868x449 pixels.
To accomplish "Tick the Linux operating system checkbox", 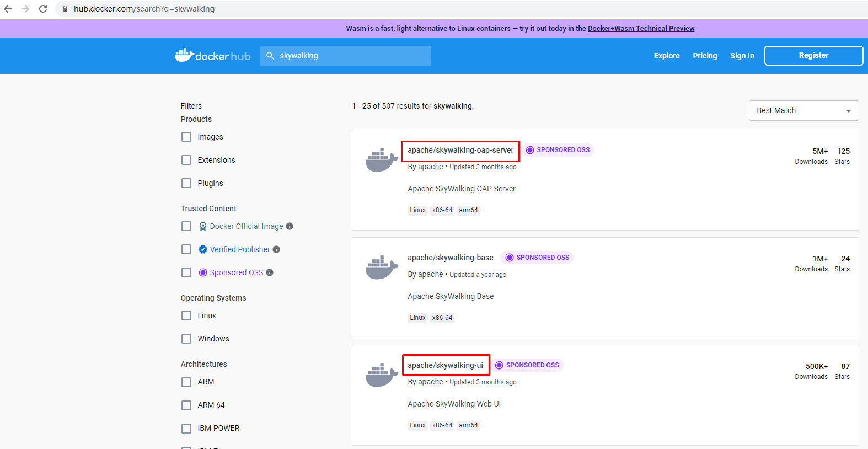I will pyautogui.click(x=186, y=316).
